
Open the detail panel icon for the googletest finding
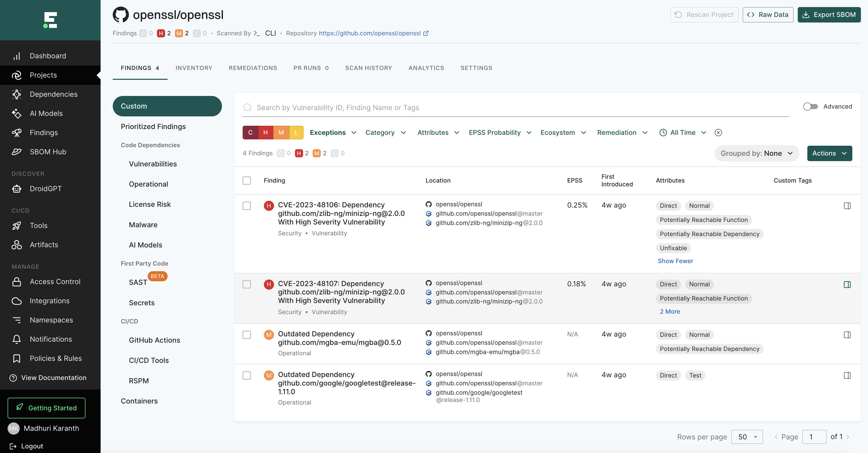point(847,375)
